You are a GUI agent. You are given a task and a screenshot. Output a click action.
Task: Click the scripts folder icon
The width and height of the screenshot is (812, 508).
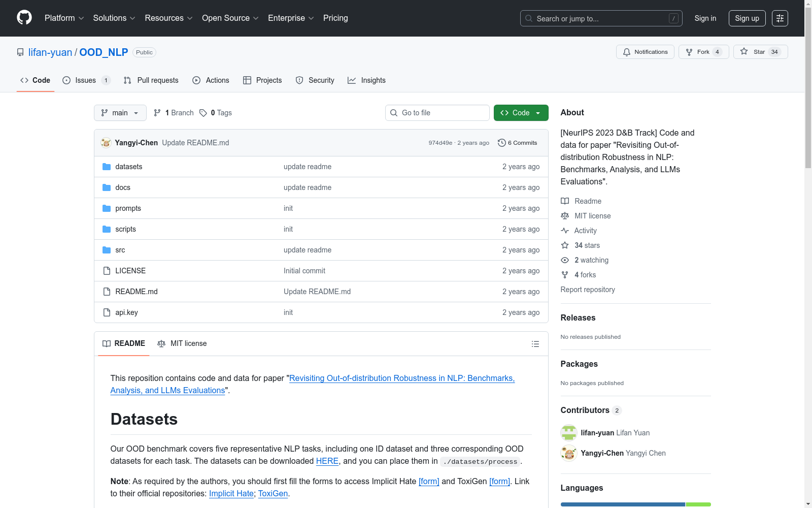tap(107, 229)
